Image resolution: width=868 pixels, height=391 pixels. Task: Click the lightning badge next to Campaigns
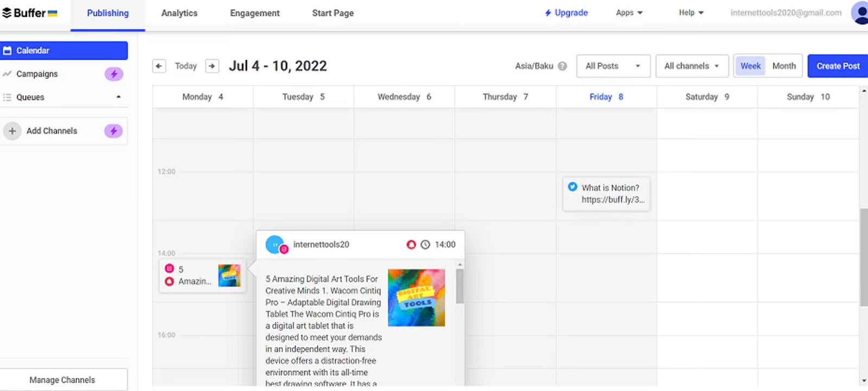pos(114,74)
